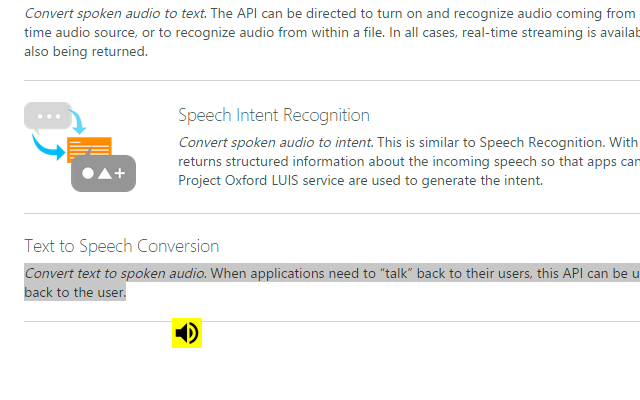Screen dimensions: 640x400
Task: Click the small light blue arrow beside chat bubble
Action: tap(78, 122)
